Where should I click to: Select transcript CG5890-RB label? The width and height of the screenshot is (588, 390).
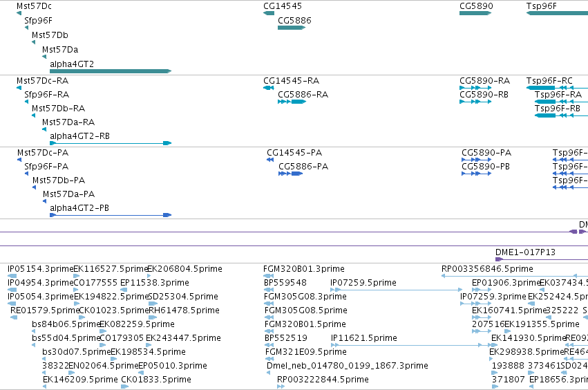pyautogui.click(x=484, y=95)
